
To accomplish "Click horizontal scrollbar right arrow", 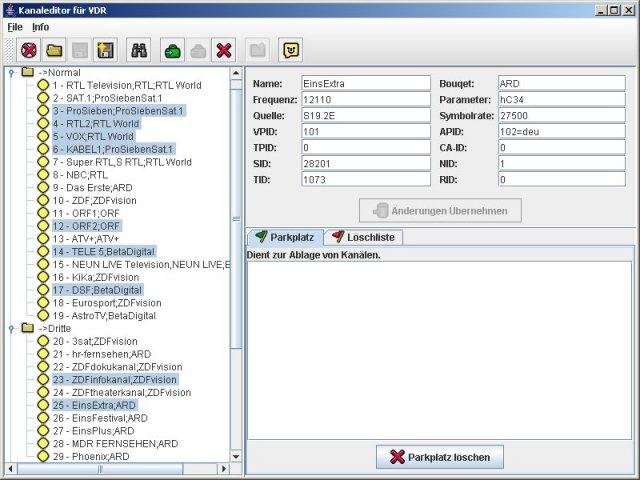I will pos(224,469).
